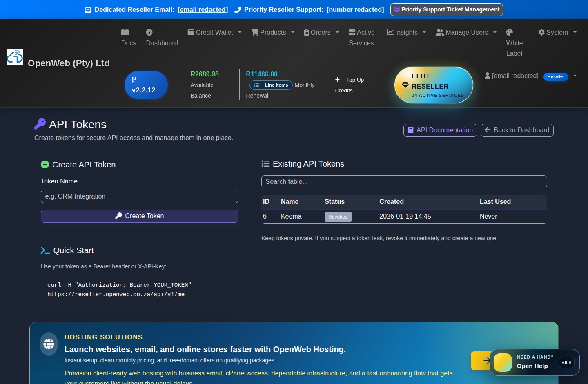
Task: Sort by the ID column header
Action: coord(266,202)
